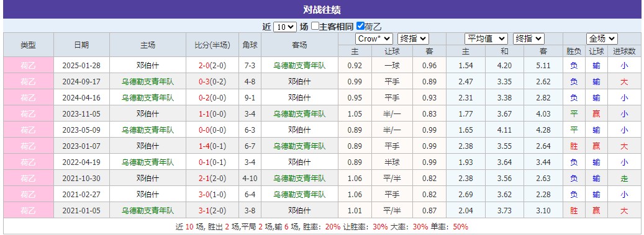Open the 近 10 场 match count dropdown
This screenshot has height=235, width=644.
point(284,27)
